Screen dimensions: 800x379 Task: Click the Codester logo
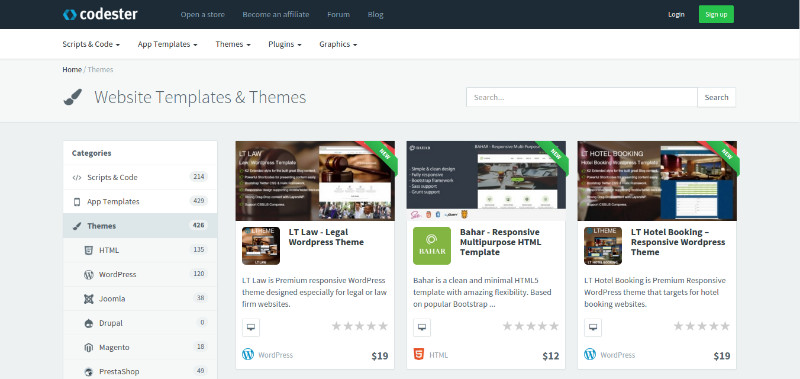click(x=100, y=14)
